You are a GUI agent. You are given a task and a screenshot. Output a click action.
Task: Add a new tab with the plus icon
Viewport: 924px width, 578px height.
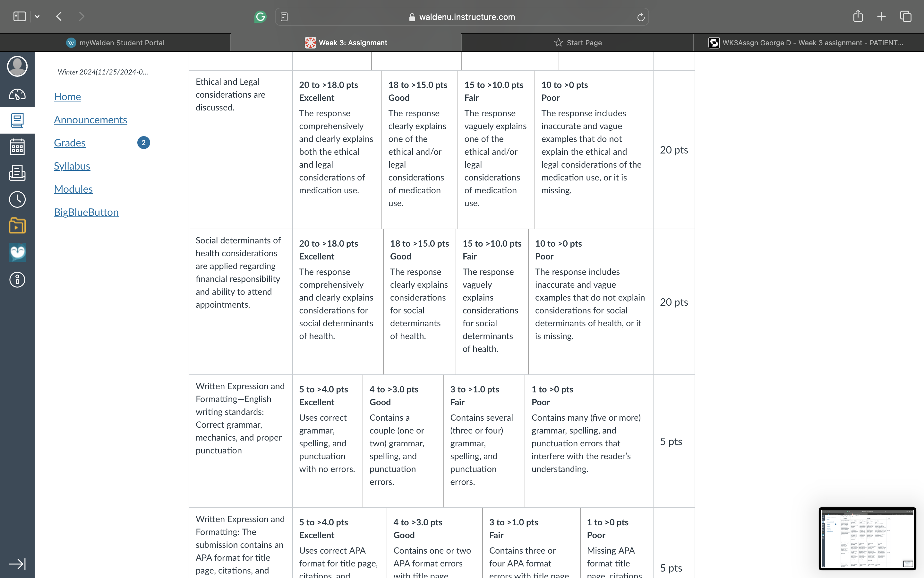pyautogui.click(x=881, y=16)
